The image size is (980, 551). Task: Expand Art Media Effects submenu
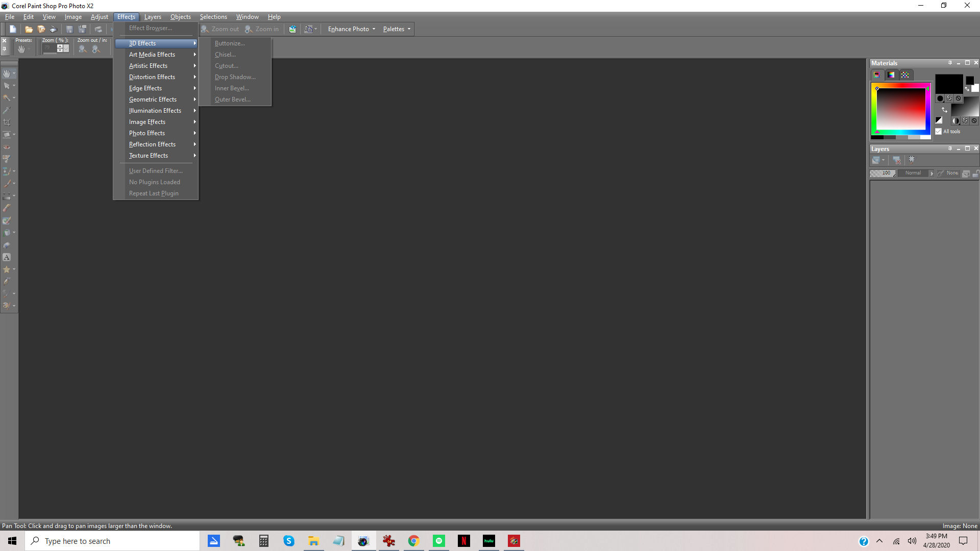156,55
